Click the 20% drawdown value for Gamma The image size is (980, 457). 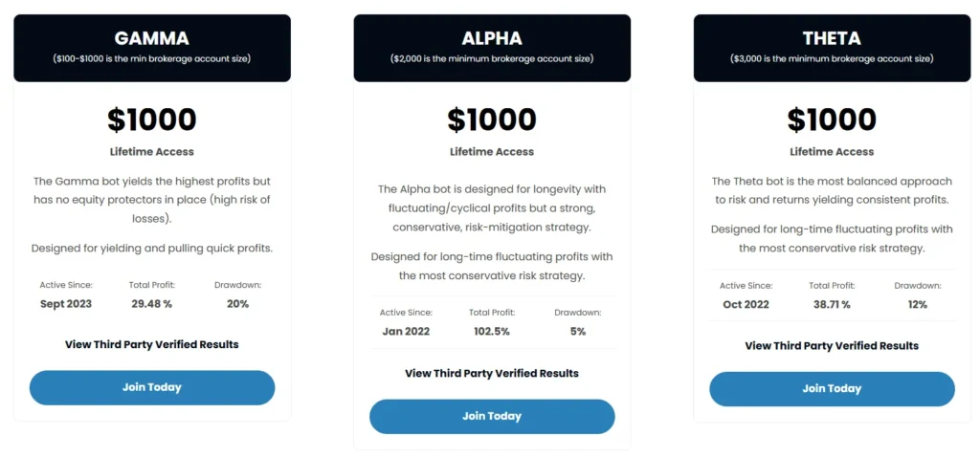tap(238, 304)
